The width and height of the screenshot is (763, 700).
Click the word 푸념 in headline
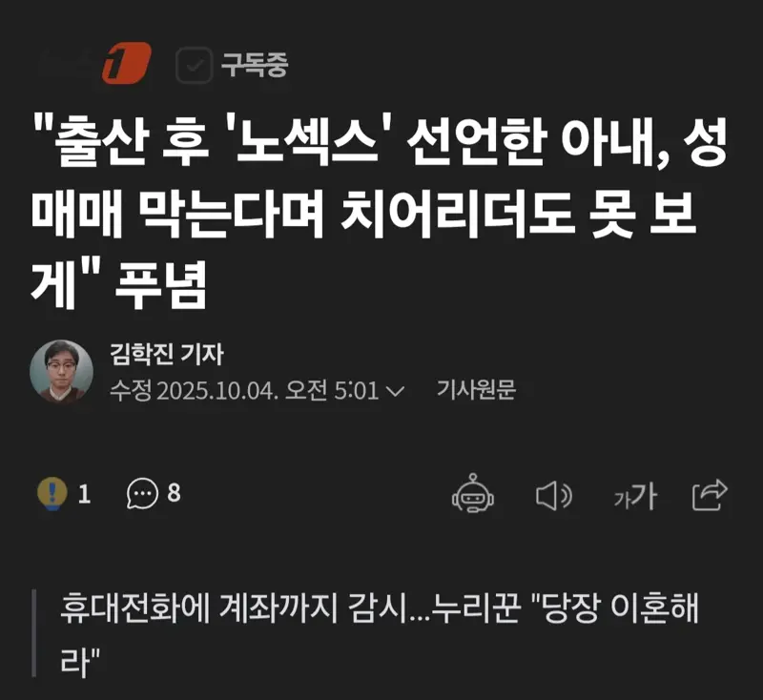(161, 285)
